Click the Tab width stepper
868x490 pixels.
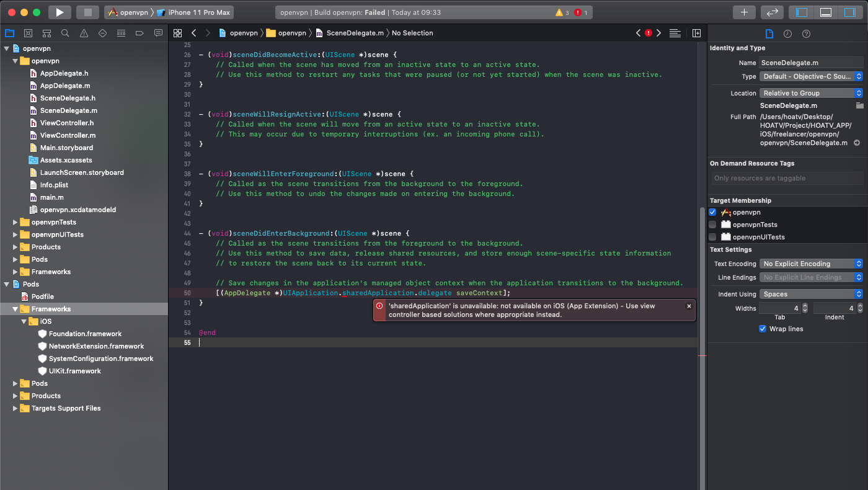[x=805, y=308]
